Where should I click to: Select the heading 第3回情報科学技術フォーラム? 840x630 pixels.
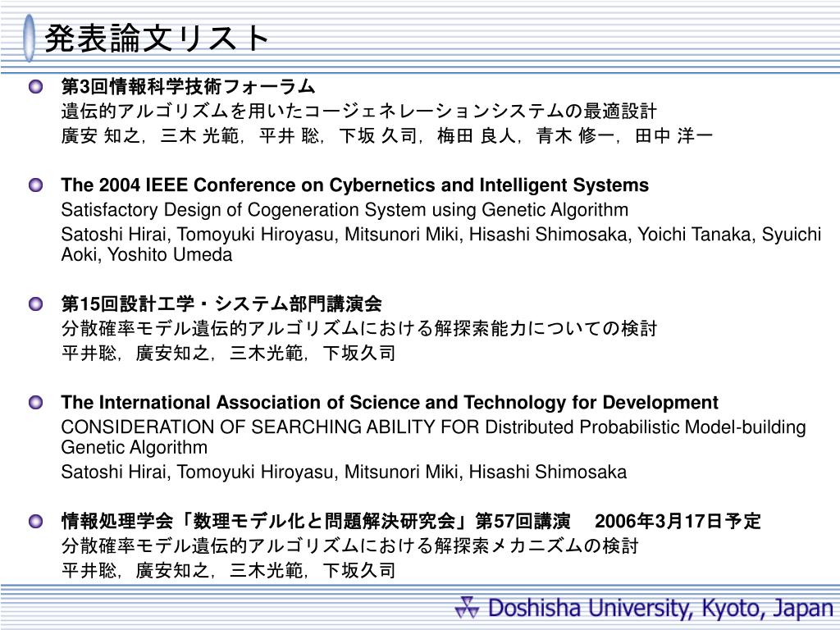(188, 86)
